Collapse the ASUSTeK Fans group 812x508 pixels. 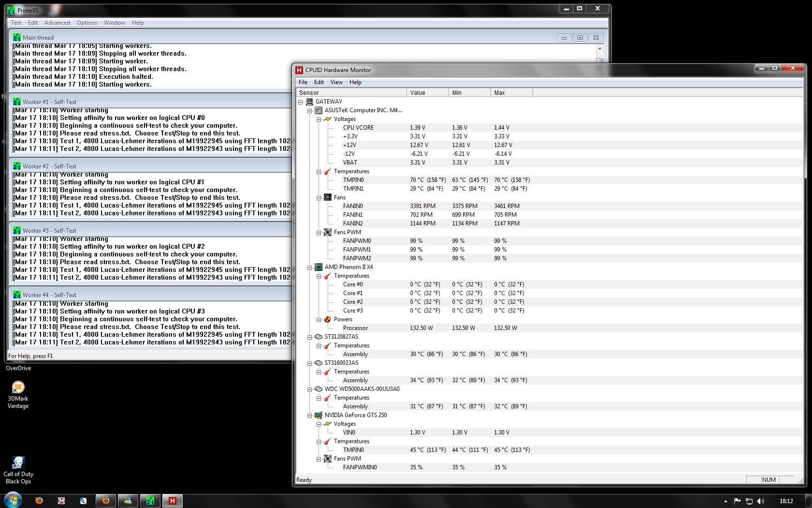pos(319,198)
